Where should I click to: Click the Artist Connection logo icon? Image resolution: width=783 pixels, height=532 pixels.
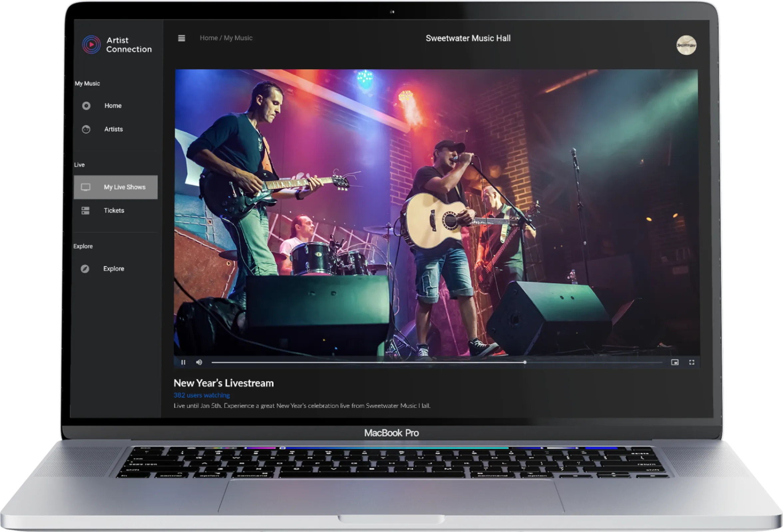(x=91, y=45)
